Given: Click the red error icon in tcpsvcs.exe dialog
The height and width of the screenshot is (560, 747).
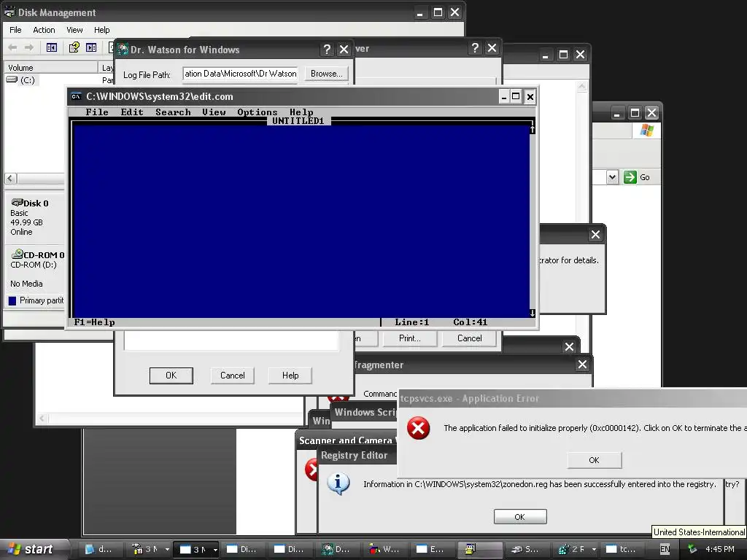Looking at the screenshot, I should pos(418,428).
